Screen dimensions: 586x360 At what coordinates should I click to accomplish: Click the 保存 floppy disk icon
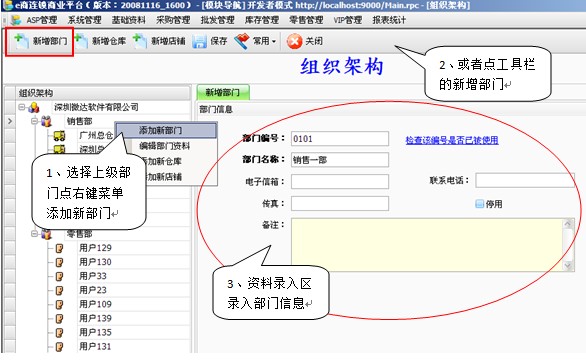click(200, 41)
